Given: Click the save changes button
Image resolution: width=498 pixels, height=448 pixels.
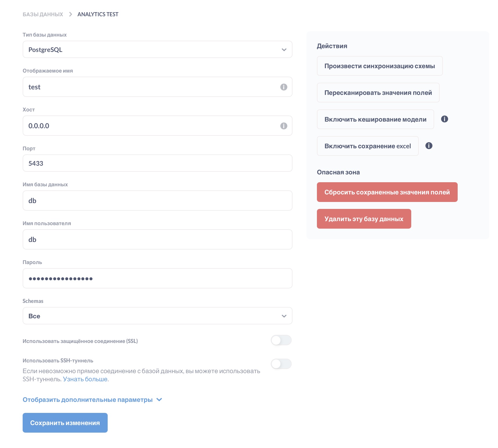Looking at the screenshot, I should tap(65, 423).
